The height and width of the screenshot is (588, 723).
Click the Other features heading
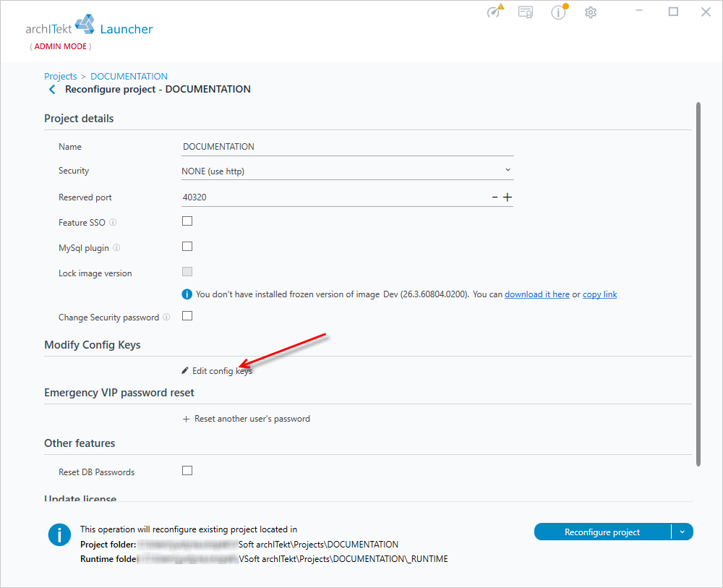click(80, 443)
